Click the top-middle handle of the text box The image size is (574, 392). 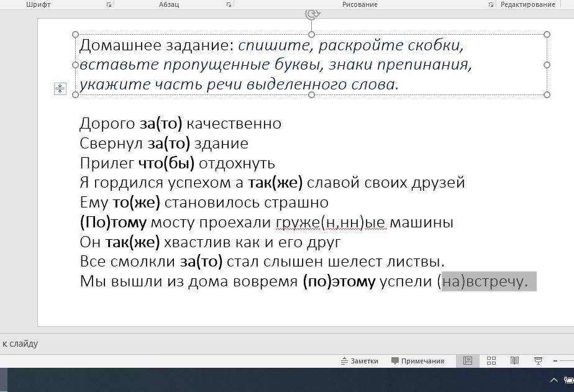[x=311, y=34]
